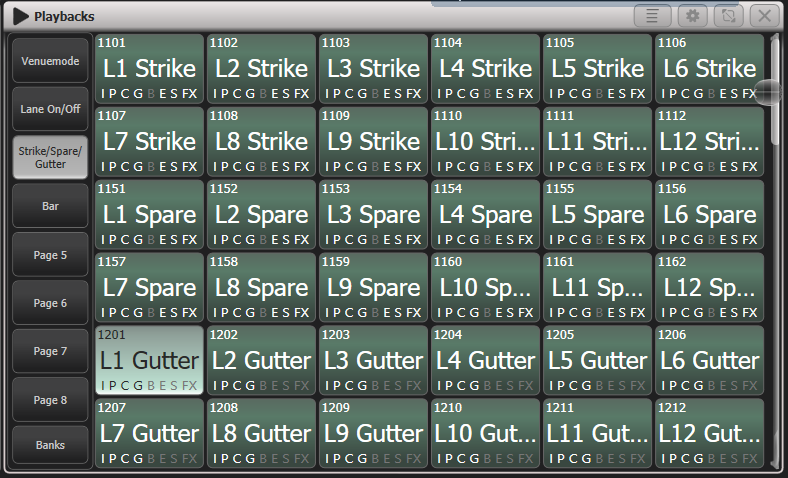
Task: Fire playback 1210 L10 Gutter
Action: point(485,433)
